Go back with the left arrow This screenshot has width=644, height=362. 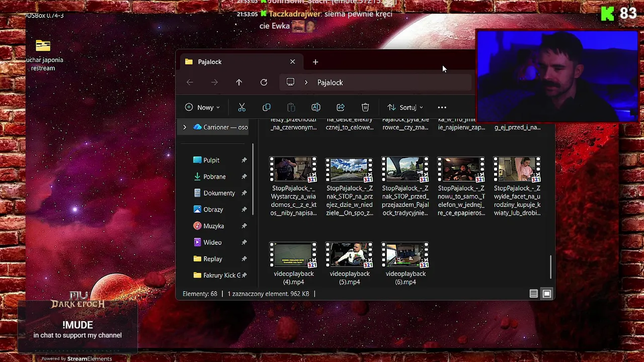coord(190,82)
